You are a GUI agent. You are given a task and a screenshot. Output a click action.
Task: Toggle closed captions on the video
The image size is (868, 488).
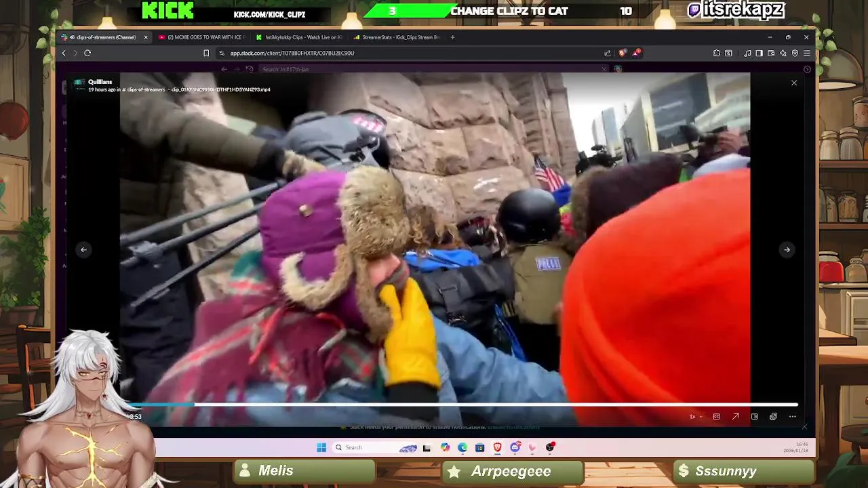click(716, 417)
